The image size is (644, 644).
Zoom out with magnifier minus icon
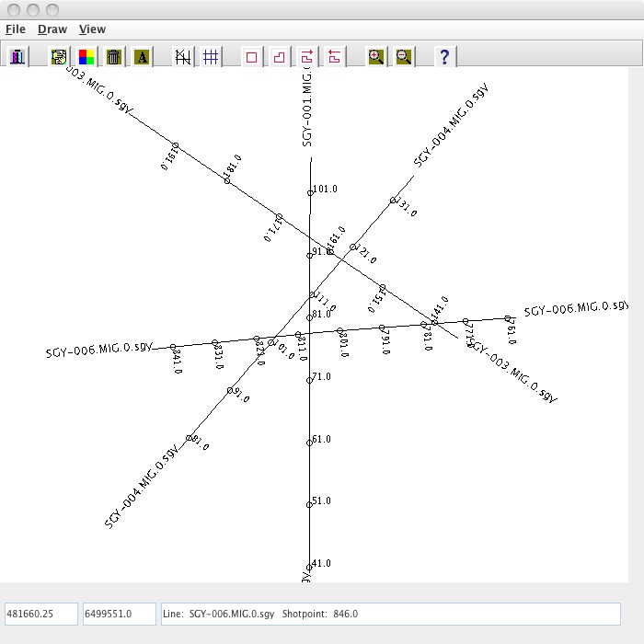[x=403, y=57]
